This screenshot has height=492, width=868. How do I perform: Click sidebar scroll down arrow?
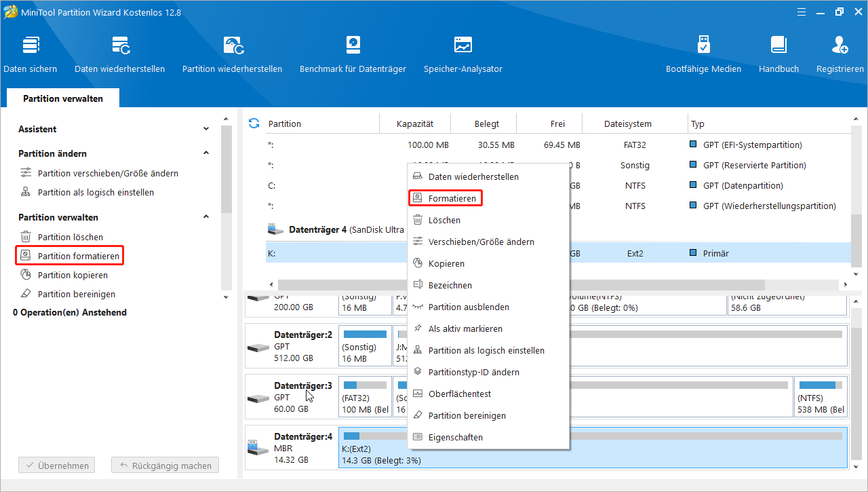[x=226, y=297]
